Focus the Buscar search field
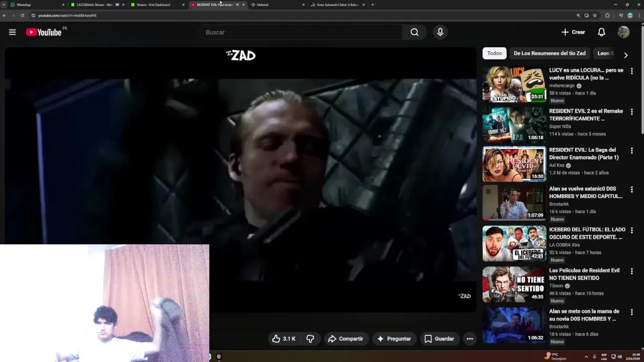644x362 pixels. coord(301,32)
